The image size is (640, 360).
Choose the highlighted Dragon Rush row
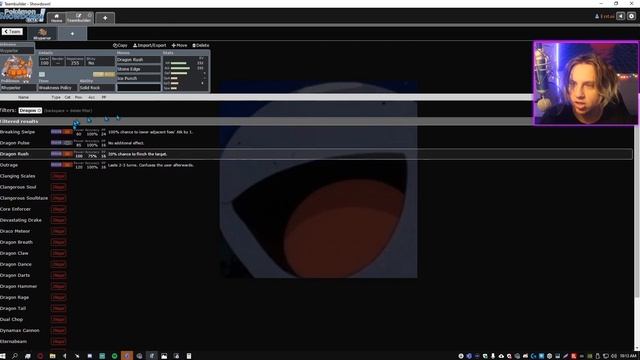316,154
